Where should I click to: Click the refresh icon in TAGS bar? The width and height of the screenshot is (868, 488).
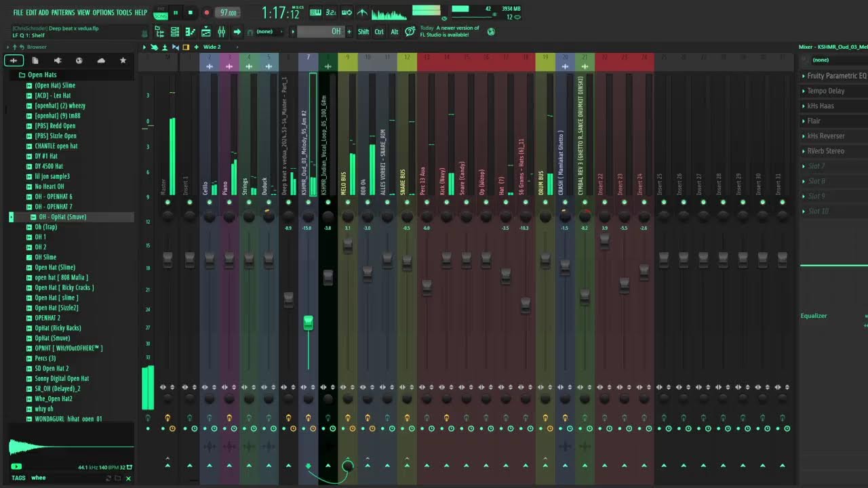[x=108, y=478]
